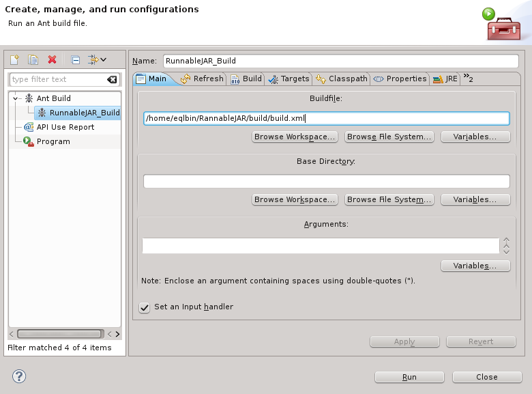532x394 pixels.
Task: Toggle the Set an Input handler checkbox
Action: [x=145, y=307]
